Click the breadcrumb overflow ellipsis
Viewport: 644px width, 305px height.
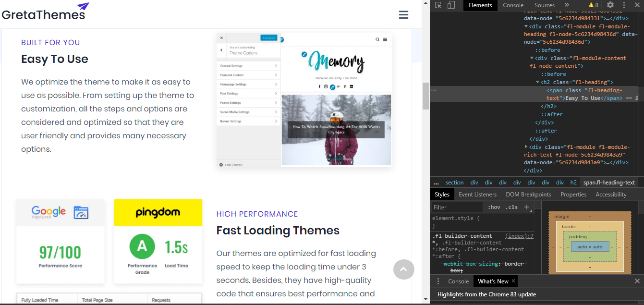click(x=436, y=183)
